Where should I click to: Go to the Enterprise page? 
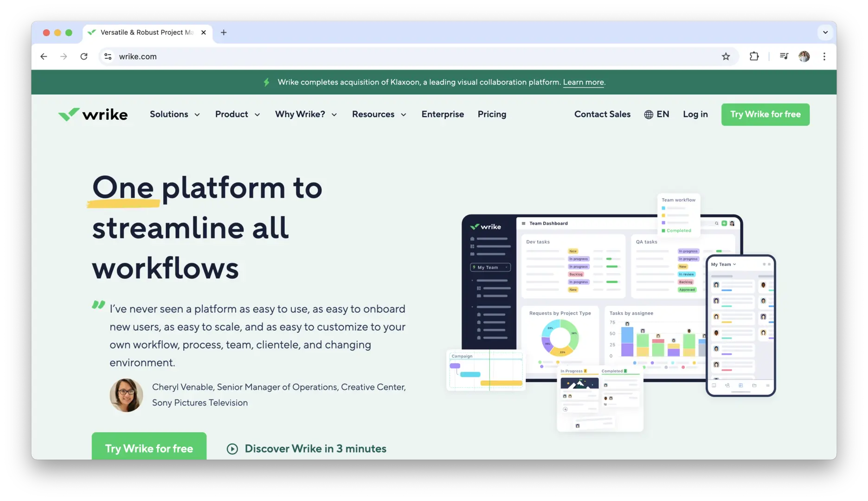pyautogui.click(x=443, y=115)
